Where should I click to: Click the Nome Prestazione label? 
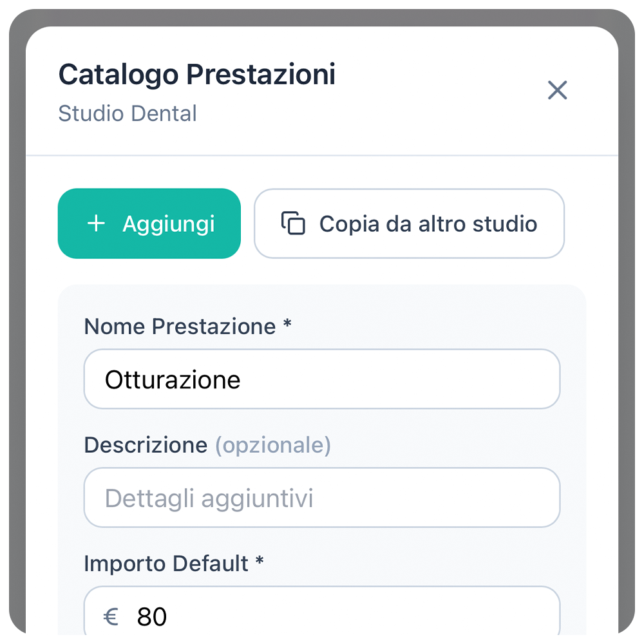tap(180, 327)
